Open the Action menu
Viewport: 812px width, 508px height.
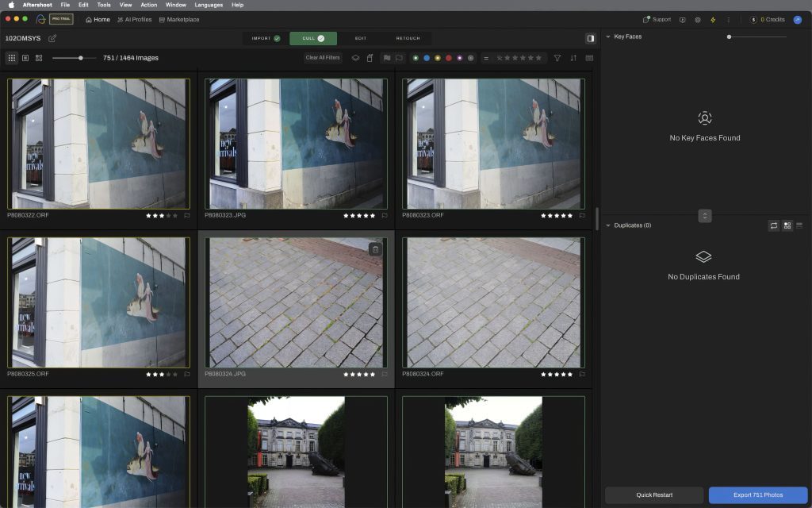[148, 5]
